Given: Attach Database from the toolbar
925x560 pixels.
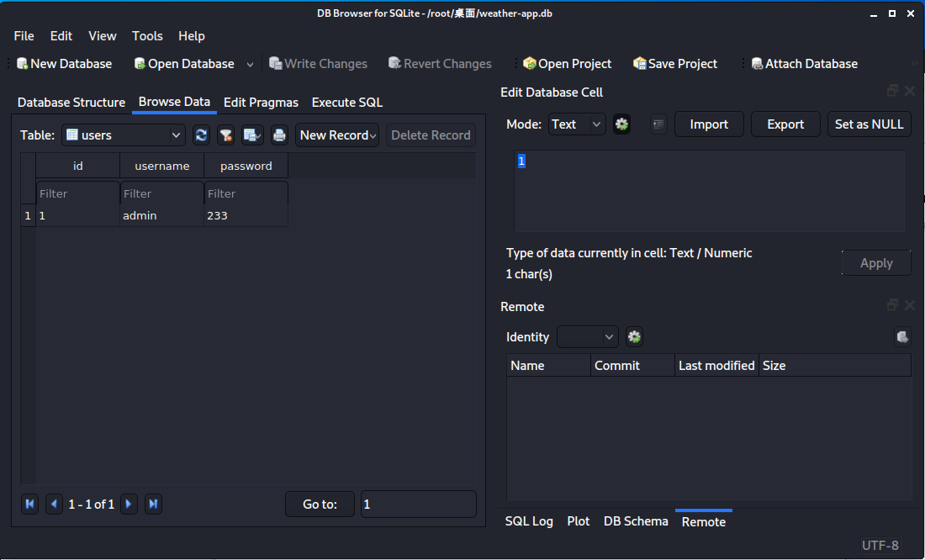Looking at the screenshot, I should [x=804, y=64].
